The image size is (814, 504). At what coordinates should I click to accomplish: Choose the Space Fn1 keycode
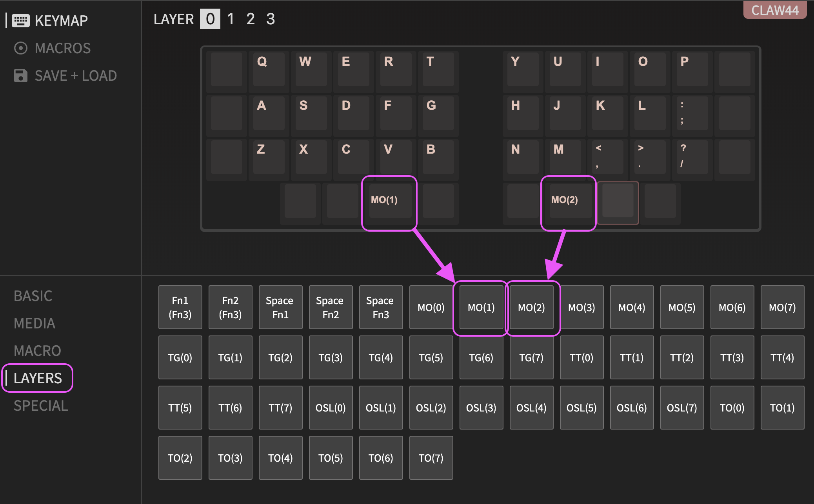coord(280,307)
